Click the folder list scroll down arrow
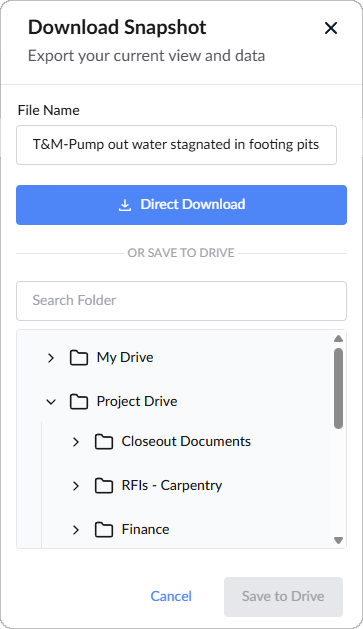 click(x=339, y=540)
